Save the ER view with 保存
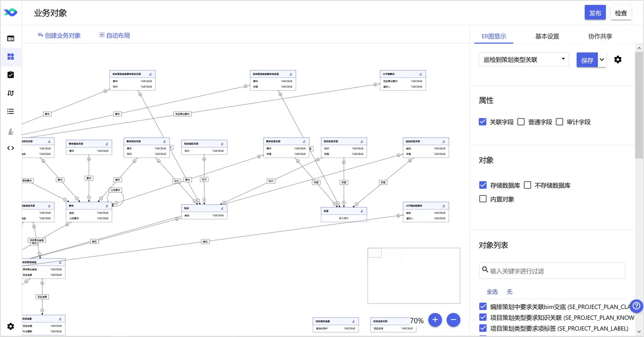 pyautogui.click(x=587, y=60)
